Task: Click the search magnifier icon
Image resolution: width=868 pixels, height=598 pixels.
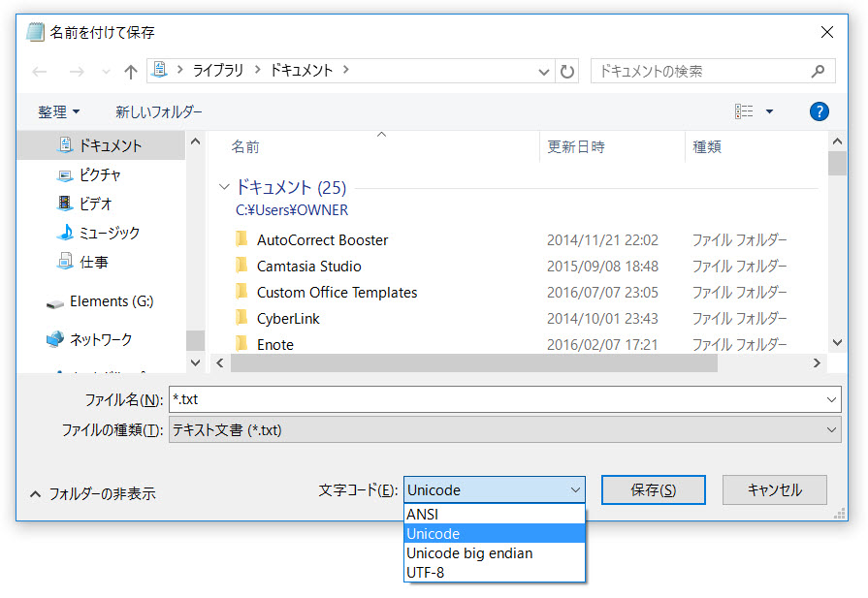Action: [x=818, y=71]
